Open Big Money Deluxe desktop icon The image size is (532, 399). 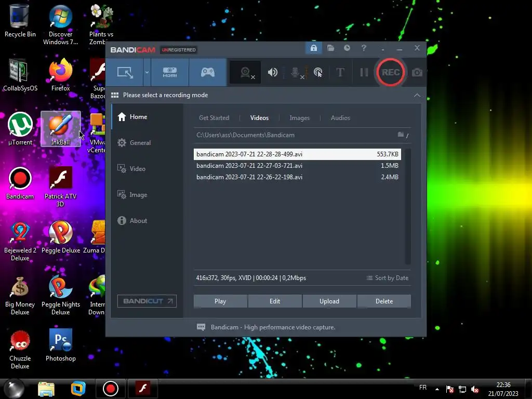20,295
